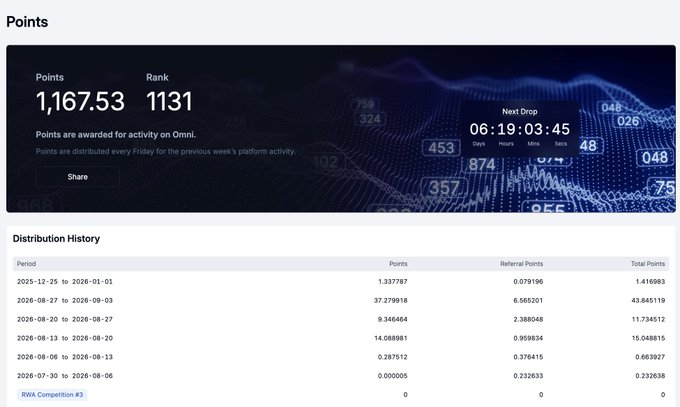The width and height of the screenshot is (680, 407).
Task: Open the RWA Competition #3 badge
Action: 52,395
